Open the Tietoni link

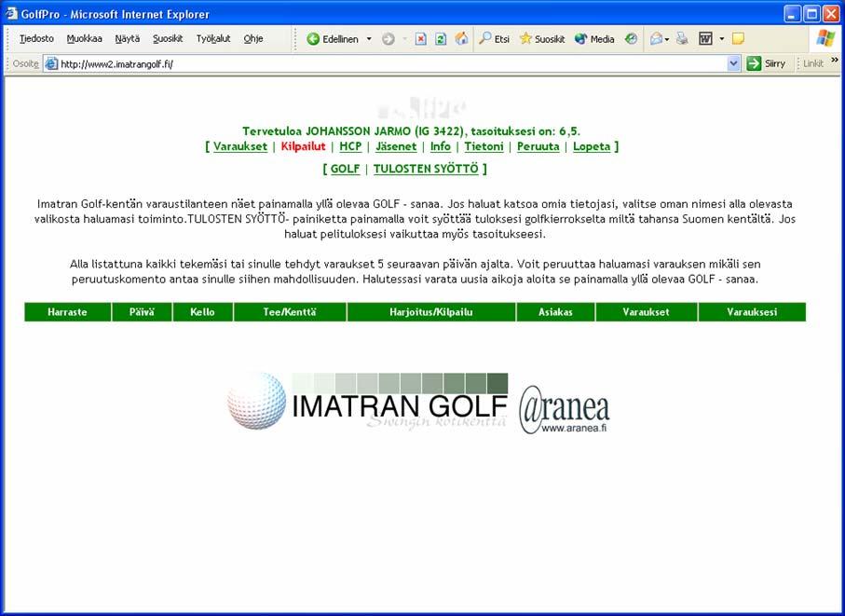(484, 146)
